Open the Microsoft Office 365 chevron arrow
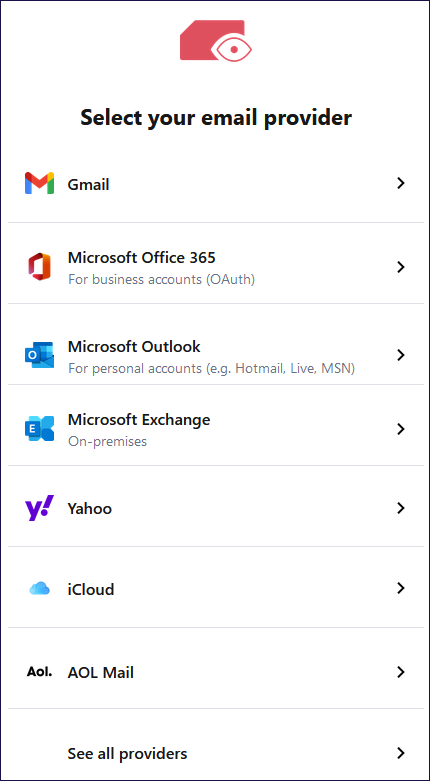 400,267
